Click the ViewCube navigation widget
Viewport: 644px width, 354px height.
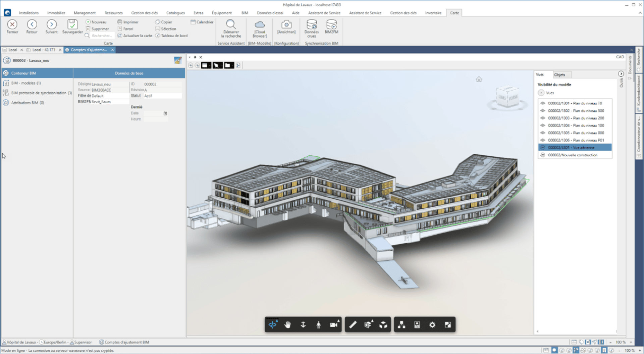click(507, 98)
